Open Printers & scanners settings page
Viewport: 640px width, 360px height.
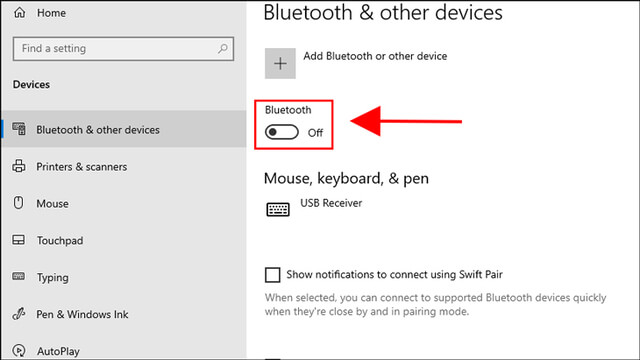pos(82,167)
